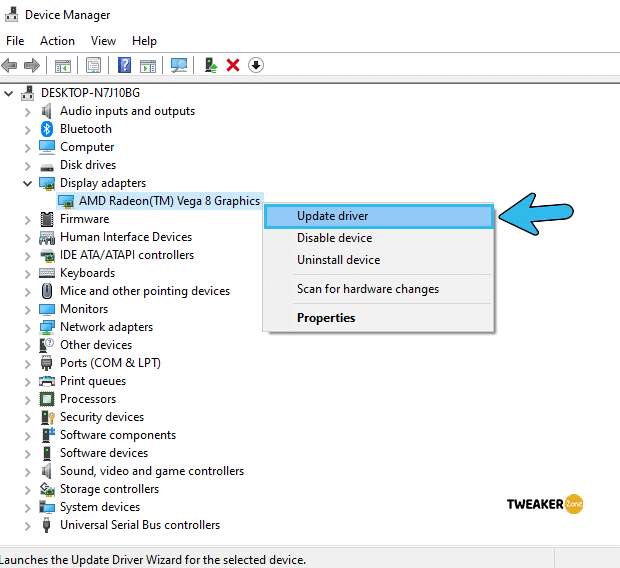Select the Security devices tree label

click(102, 417)
